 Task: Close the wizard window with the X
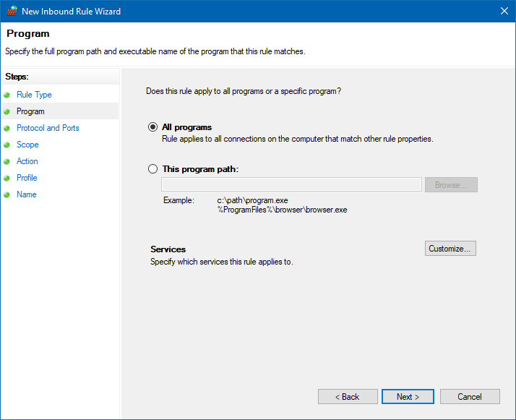(x=504, y=11)
